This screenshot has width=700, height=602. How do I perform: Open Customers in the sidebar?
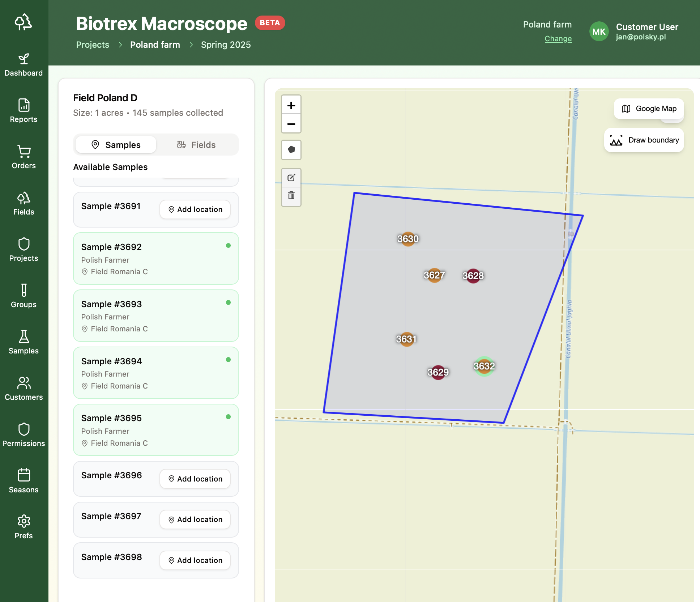pos(24,389)
